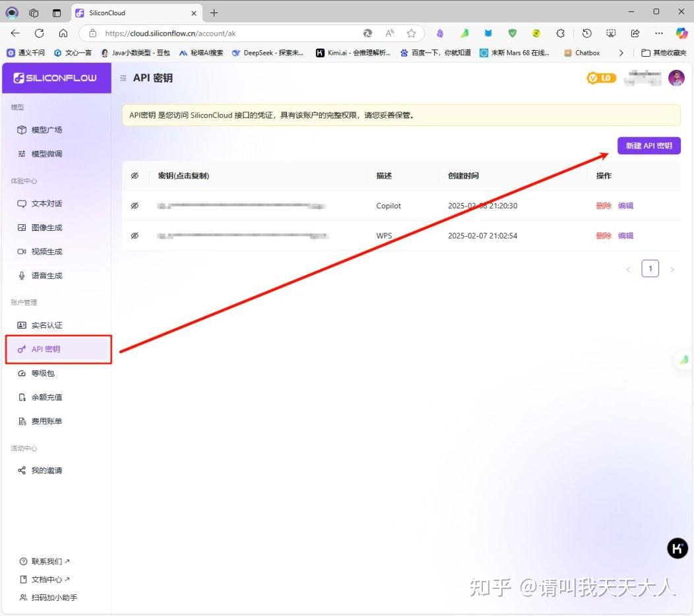This screenshot has width=694, height=616.
Task: Open the 其他收藏夹 bookmarks folder
Action: coord(664,53)
